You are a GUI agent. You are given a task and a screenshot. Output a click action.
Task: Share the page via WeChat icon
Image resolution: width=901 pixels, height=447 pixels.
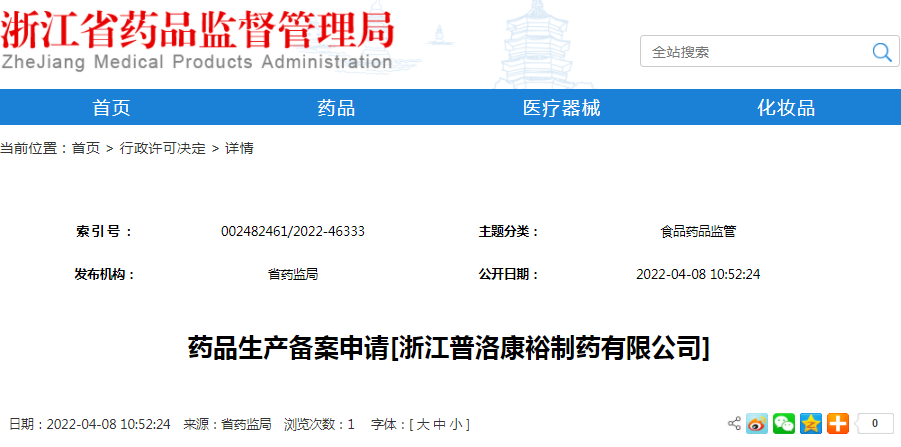click(x=784, y=424)
